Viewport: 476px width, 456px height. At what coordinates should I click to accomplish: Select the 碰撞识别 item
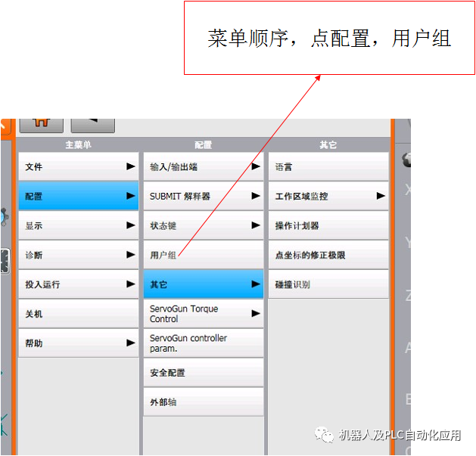pos(328,284)
